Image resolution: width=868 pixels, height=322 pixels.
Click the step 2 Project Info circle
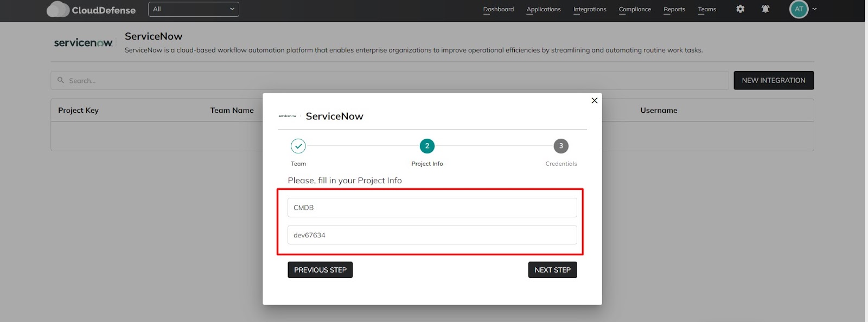(x=427, y=146)
